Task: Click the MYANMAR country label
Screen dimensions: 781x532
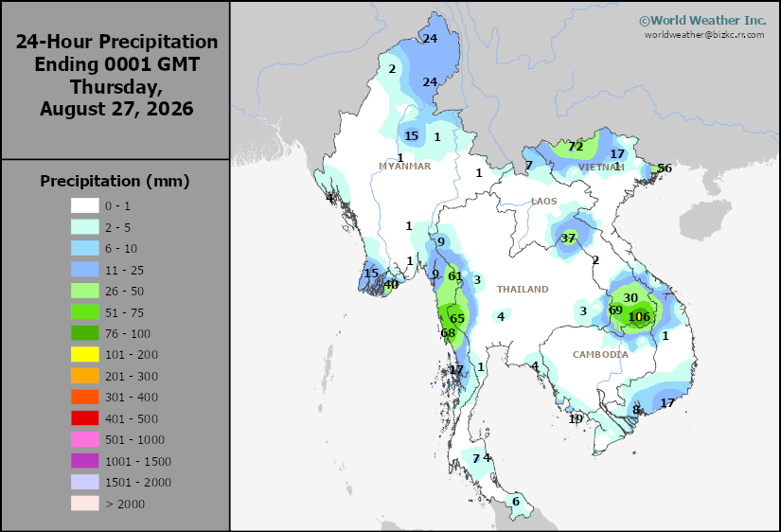Action: tap(405, 167)
